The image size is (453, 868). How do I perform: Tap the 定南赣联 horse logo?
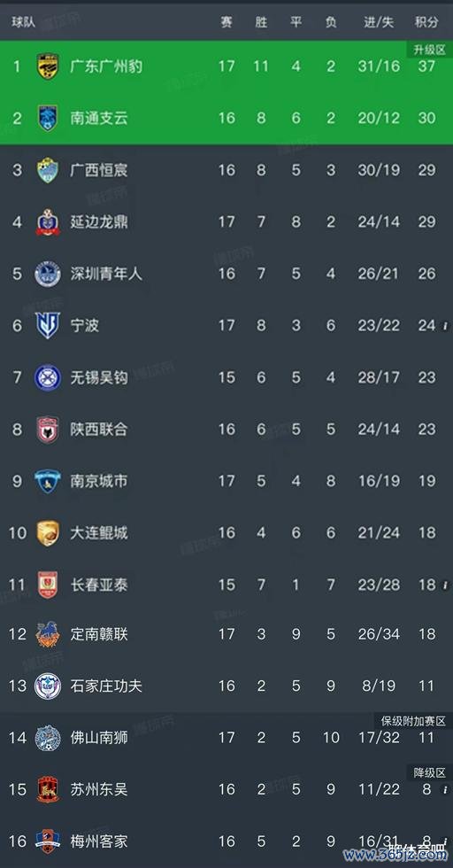[x=48, y=634]
